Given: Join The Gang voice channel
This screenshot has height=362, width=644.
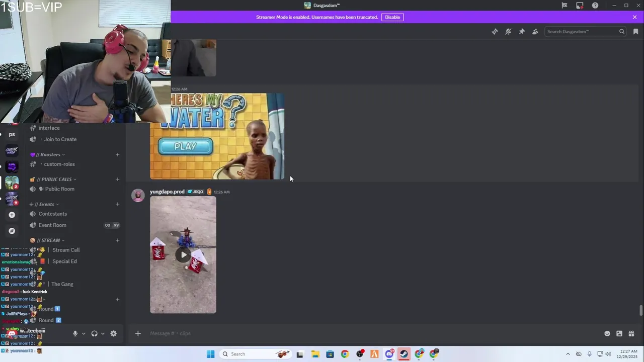Looking at the screenshot, I should (62, 284).
